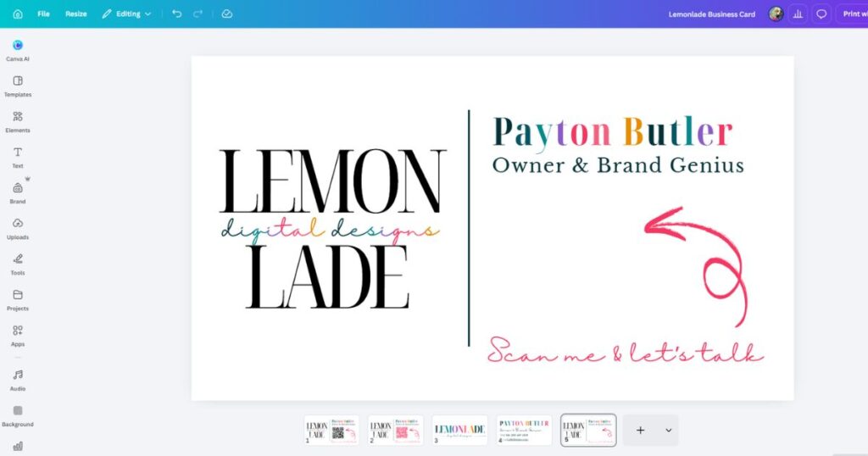Select the digital designs script text
The image size is (868, 456).
(330, 231)
